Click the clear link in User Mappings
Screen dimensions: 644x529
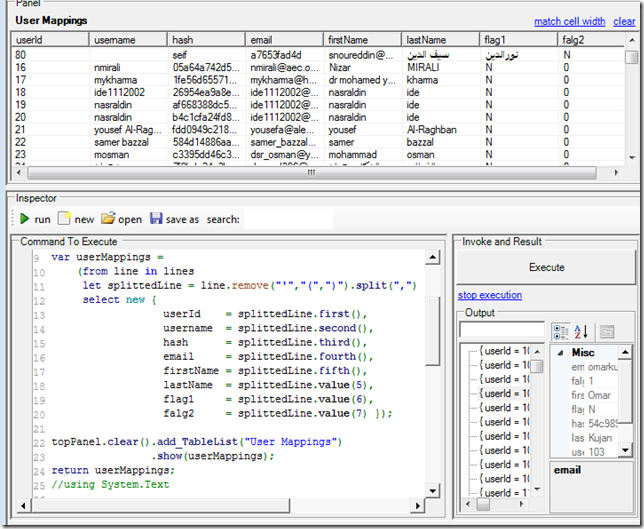pyautogui.click(x=624, y=21)
